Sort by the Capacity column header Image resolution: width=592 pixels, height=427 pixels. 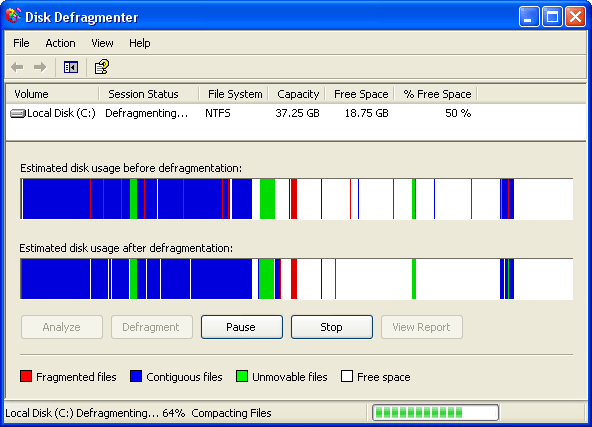pyautogui.click(x=296, y=94)
